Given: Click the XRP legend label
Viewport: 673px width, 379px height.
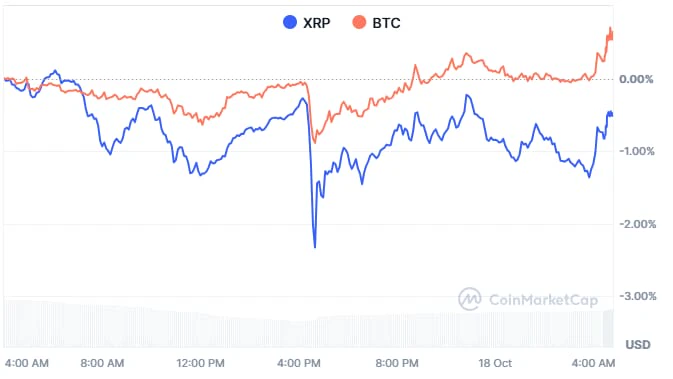Looking at the screenshot, I should click(317, 23).
